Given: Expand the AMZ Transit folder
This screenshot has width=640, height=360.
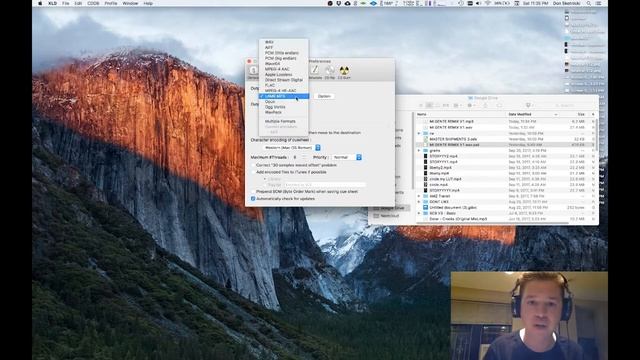Looking at the screenshot, I should pyautogui.click(x=419, y=196).
